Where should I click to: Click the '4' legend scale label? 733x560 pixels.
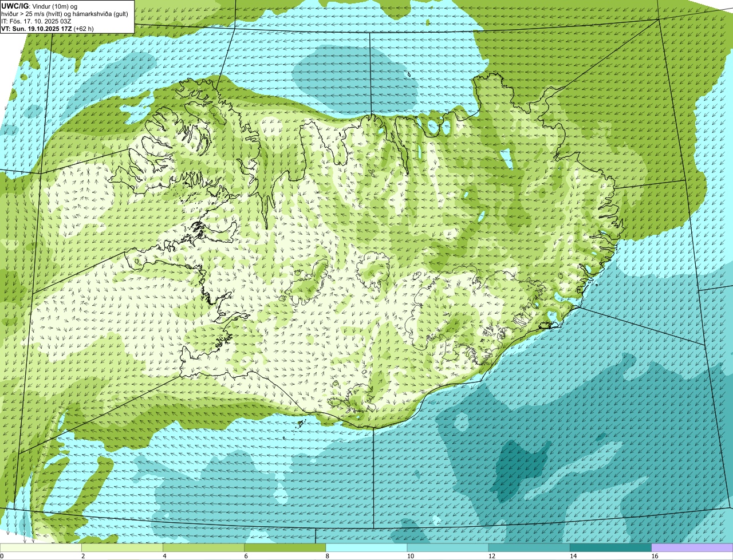pyautogui.click(x=164, y=556)
